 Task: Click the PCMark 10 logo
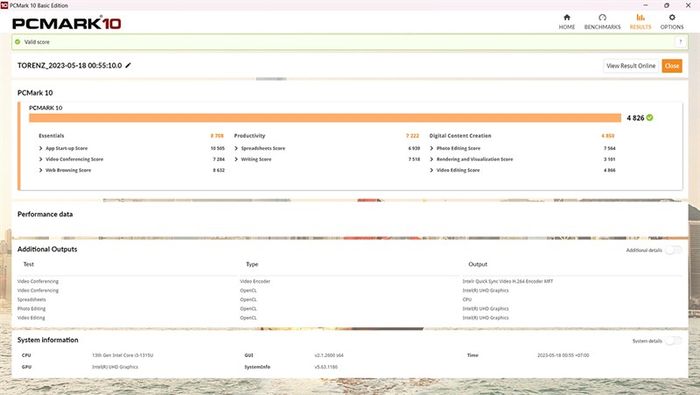tap(67, 23)
